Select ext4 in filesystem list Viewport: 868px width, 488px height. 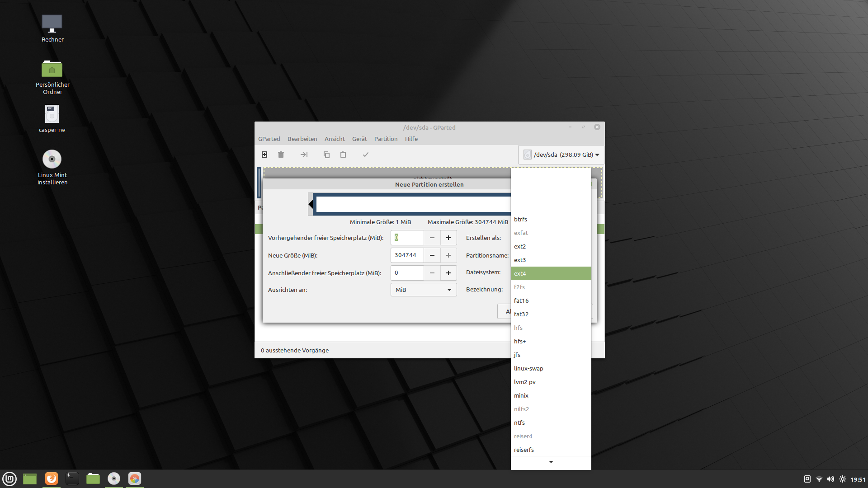pyautogui.click(x=551, y=273)
